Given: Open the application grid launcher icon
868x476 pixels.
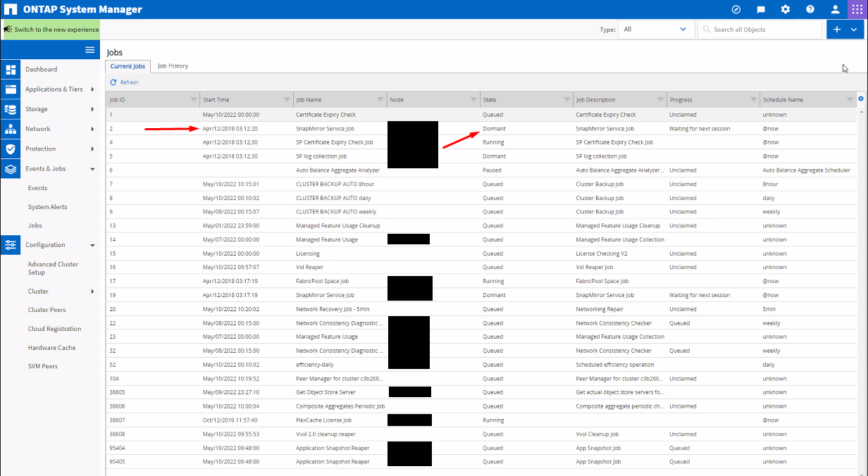Looking at the screenshot, I should coord(857,10).
